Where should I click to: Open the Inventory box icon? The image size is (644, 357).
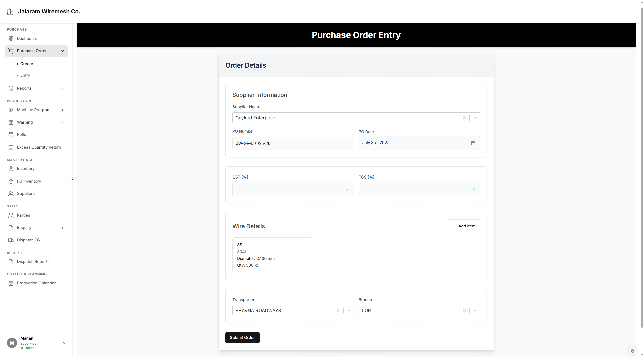[11, 168]
